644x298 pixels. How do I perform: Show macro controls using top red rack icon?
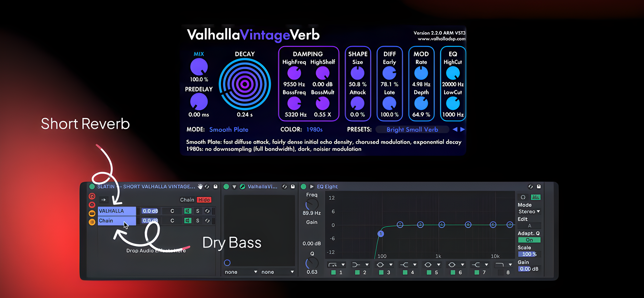tap(92, 196)
